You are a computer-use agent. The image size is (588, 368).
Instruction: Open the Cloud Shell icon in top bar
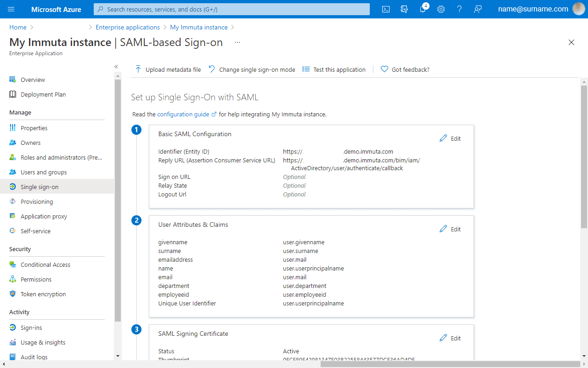pos(386,9)
